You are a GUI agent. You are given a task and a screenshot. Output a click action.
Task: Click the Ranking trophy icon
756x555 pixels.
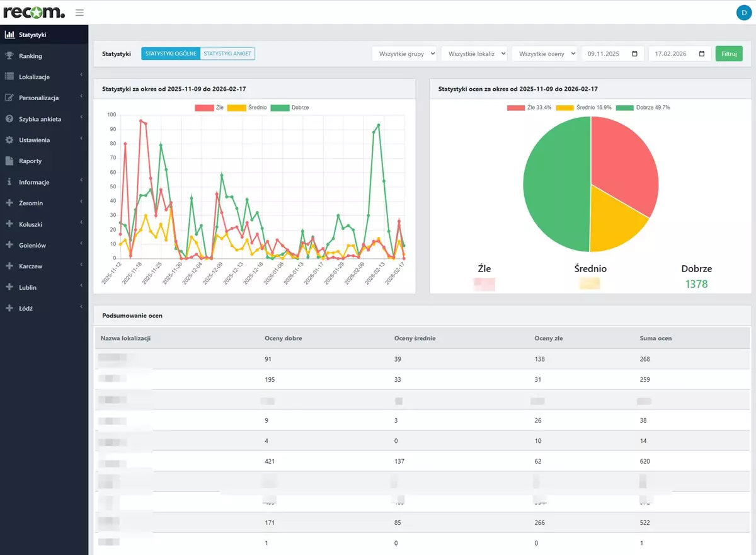click(x=9, y=56)
